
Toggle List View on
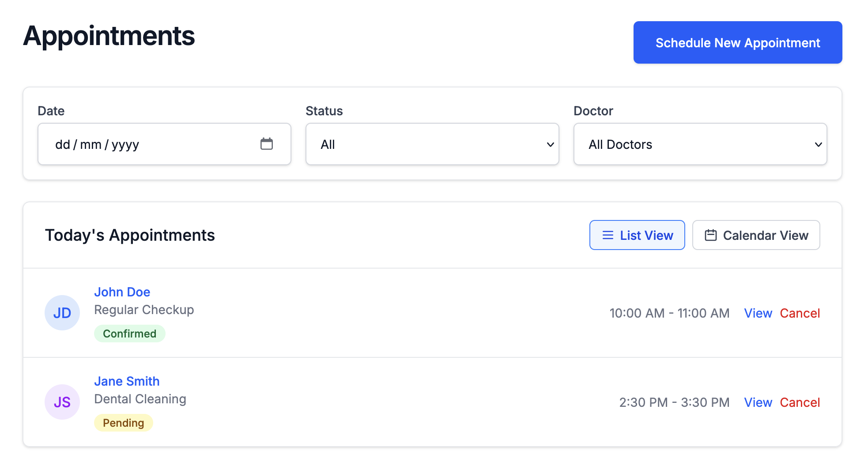pyautogui.click(x=637, y=235)
